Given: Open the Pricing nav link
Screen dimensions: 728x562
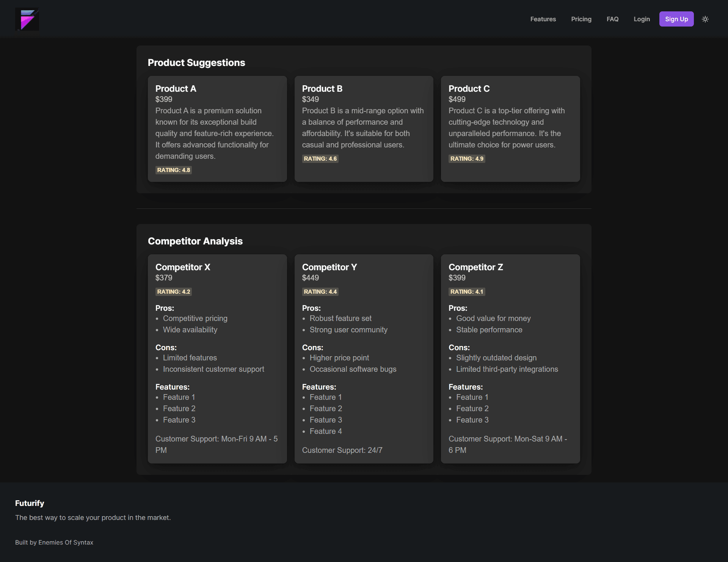Looking at the screenshot, I should point(581,19).
